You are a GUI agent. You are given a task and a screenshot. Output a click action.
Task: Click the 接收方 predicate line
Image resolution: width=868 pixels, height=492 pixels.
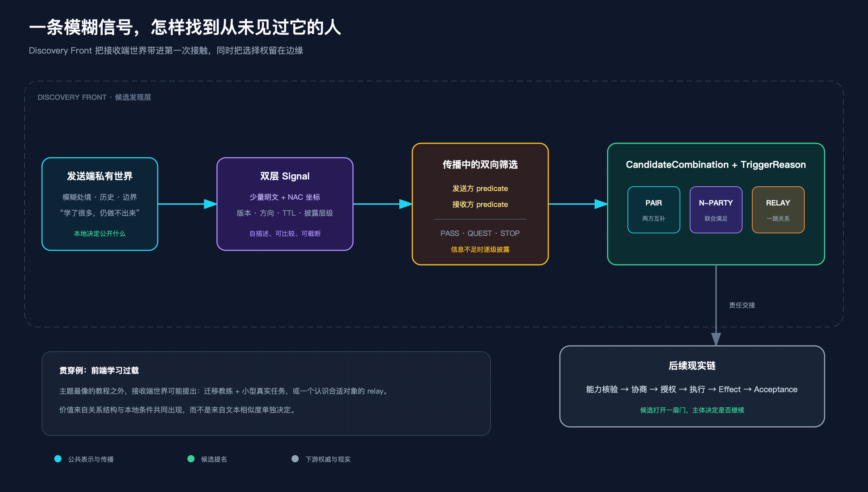click(480, 204)
